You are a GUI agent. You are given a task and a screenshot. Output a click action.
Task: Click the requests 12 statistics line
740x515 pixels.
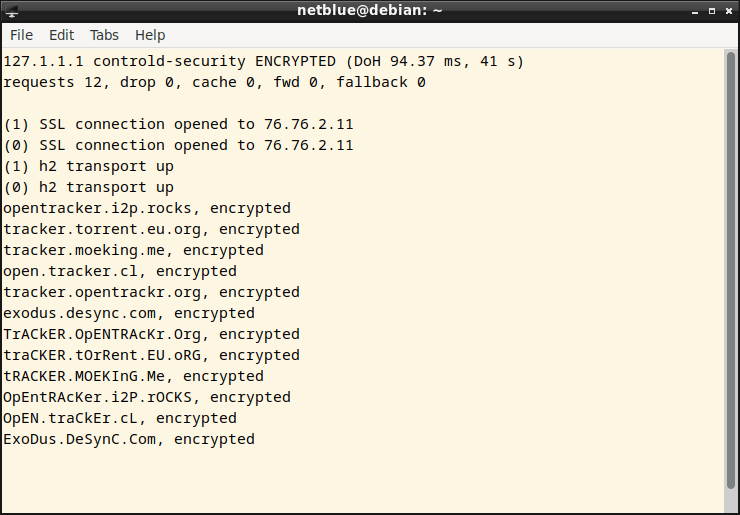click(214, 82)
